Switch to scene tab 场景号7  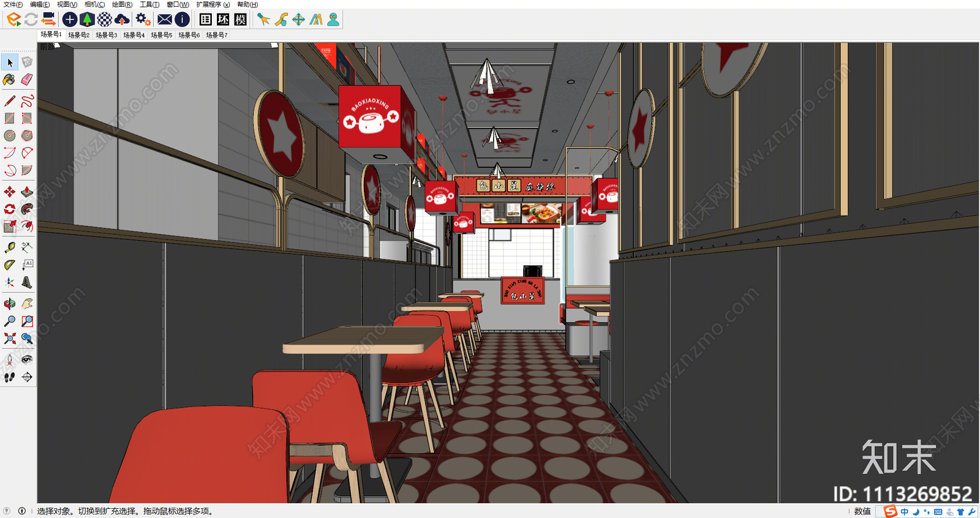click(216, 36)
